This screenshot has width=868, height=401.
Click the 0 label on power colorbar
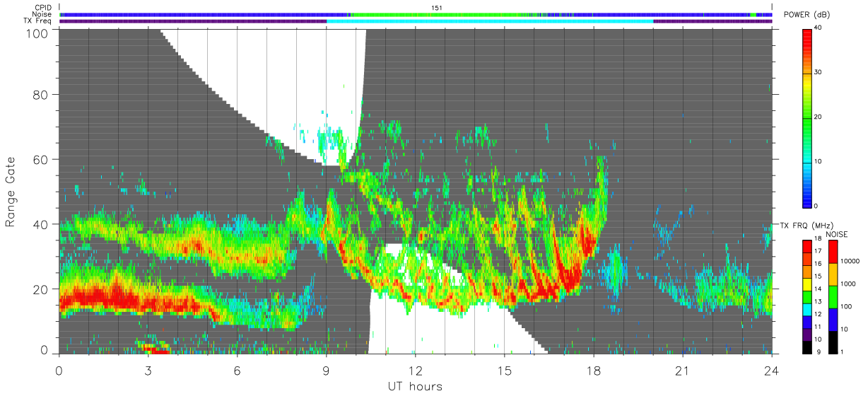tap(815, 206)
